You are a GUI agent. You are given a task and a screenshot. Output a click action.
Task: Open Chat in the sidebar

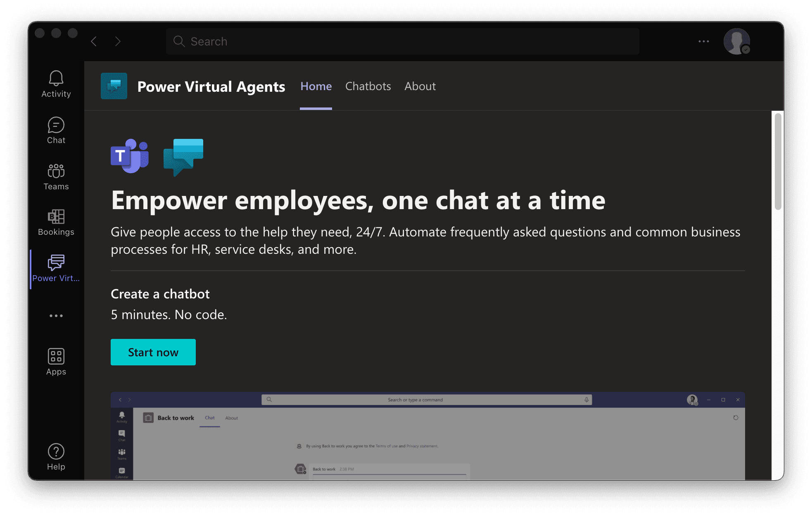point(56,130)
